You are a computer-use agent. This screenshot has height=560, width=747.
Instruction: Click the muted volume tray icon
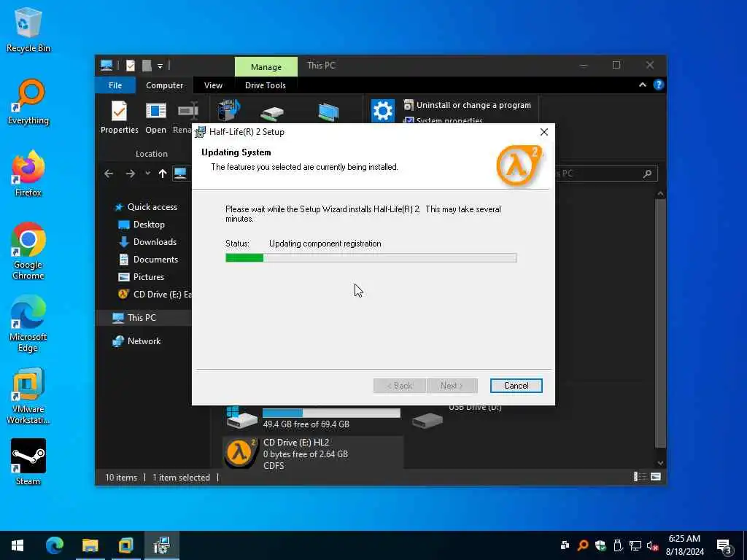coord(652,545)
